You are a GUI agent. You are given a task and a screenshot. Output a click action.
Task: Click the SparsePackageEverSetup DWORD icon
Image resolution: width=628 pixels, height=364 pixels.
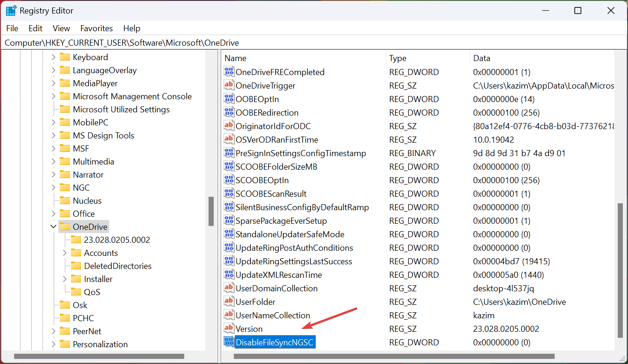tap(229, 220)
